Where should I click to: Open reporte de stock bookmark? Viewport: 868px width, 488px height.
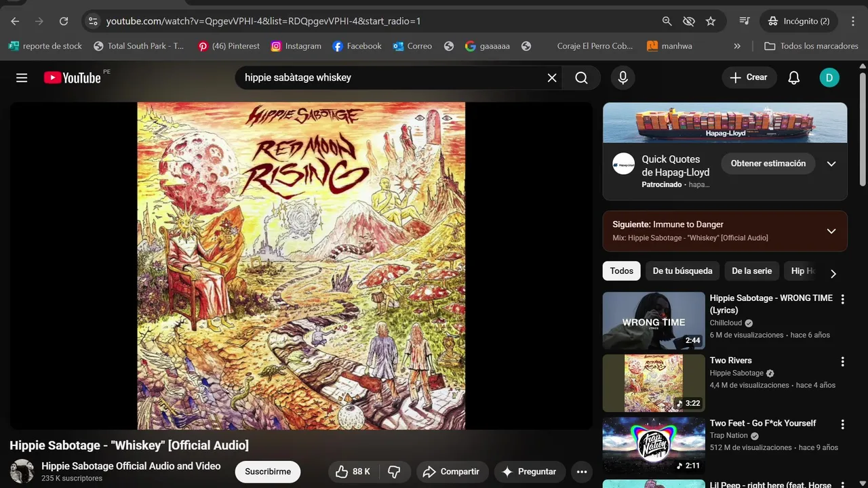pos(45,46)
